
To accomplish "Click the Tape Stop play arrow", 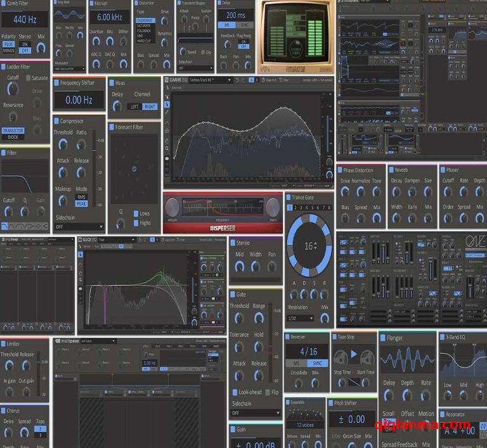I will pyautogui.click(x=354, y=355).
